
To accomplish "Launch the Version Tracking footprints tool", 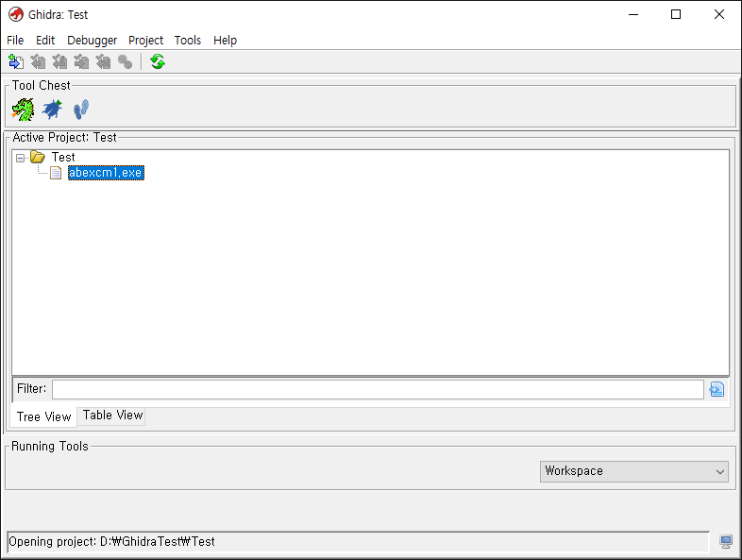I will pyautogui.click(x=81, y=110).
